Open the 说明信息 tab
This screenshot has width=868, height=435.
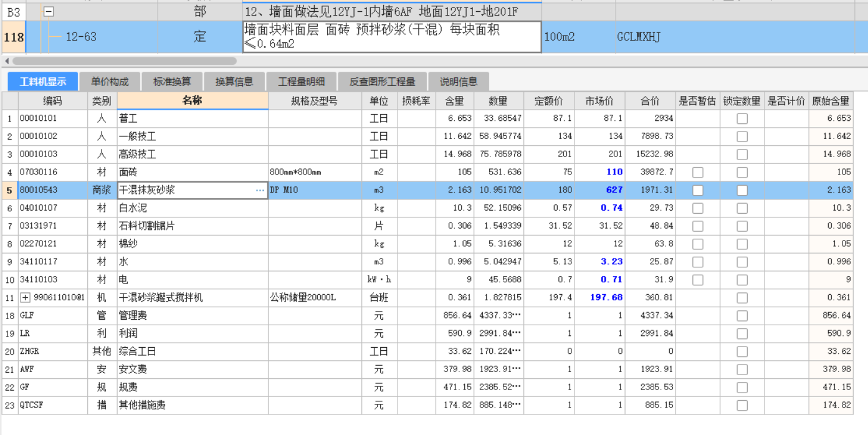(459, 82)
